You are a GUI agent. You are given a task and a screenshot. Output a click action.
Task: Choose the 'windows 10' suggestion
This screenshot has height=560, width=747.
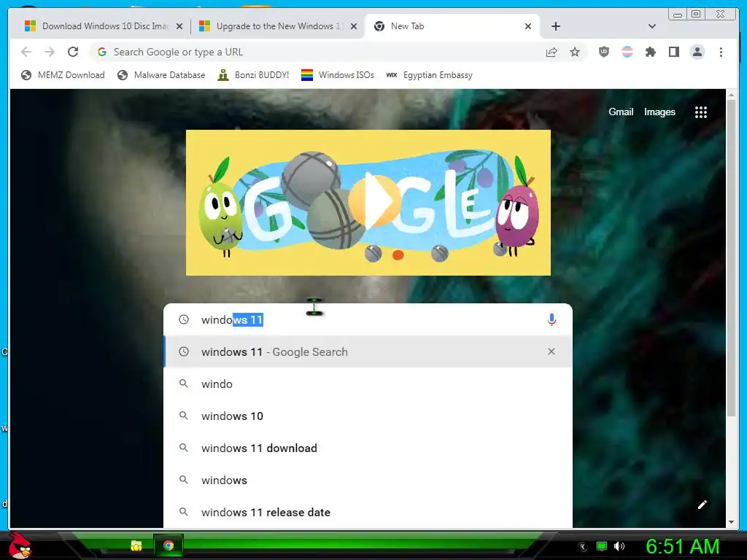[368, 416]
